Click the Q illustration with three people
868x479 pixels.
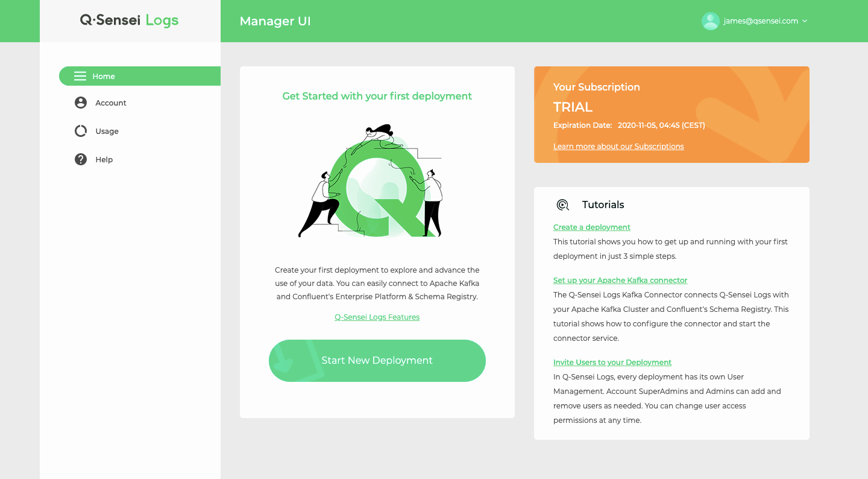pos(371,181)
